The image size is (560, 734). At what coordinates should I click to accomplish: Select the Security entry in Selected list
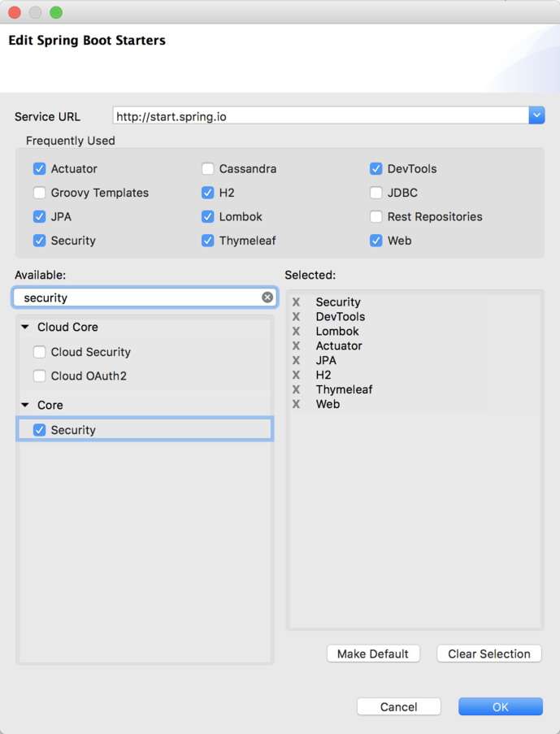[338, 302]
